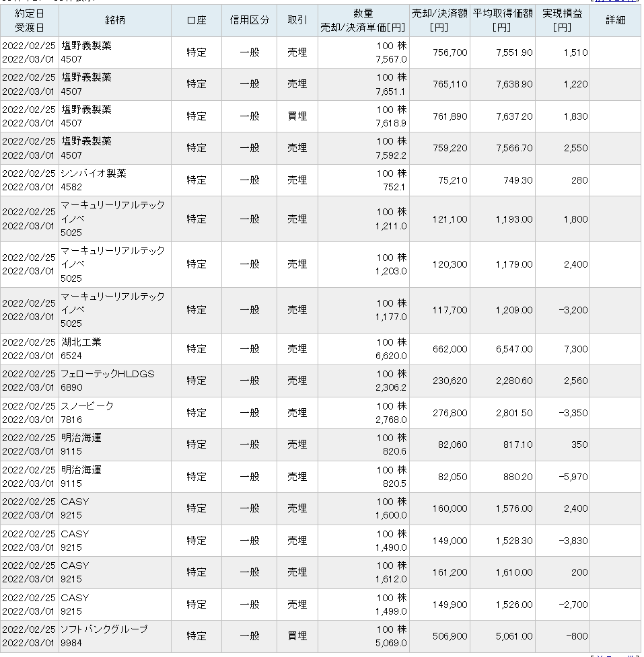Select the 1,179.00 average cost cell
The height and width of the screenshot is (657, 644).
pos(503,264)
